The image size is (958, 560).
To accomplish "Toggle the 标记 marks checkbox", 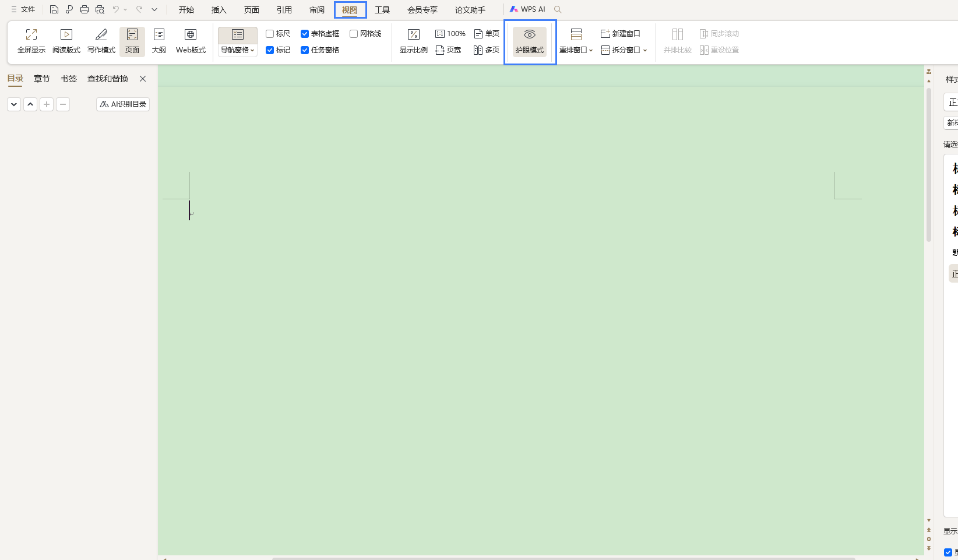I will point(270,50).
